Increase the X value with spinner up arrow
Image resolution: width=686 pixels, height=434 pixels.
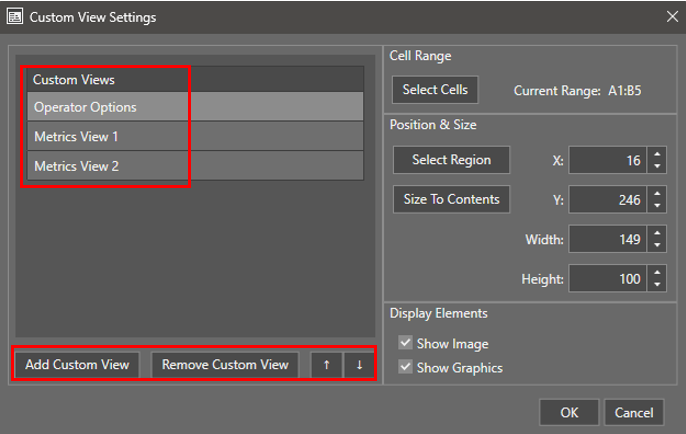pyautogui.click(x=656, y=154)
